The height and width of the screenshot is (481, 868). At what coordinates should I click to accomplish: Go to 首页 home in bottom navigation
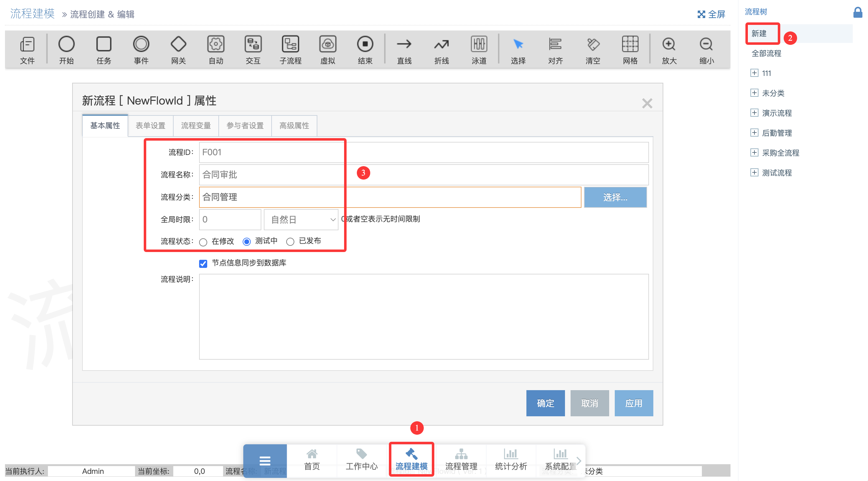click(312, 460)
